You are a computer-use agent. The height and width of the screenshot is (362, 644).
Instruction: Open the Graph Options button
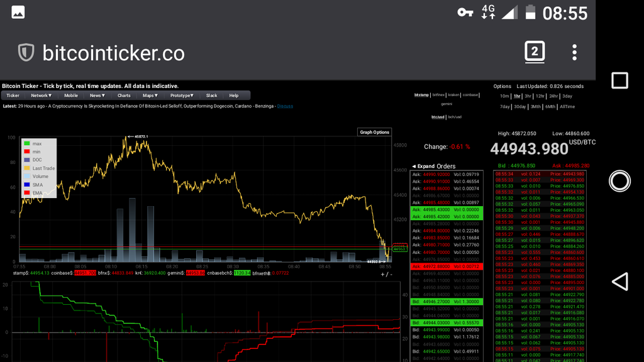tap(374, 132)
